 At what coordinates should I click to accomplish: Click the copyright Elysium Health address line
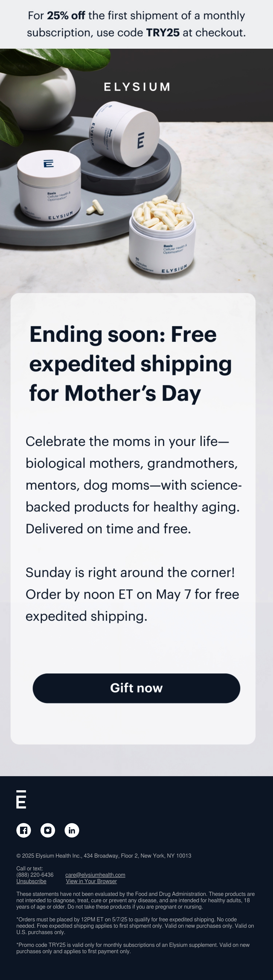click(x=104, y=856)
